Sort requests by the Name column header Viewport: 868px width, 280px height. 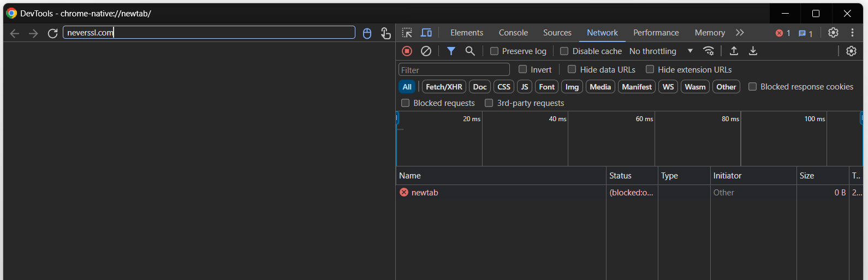pyautogui.click(x=501, y=176)
